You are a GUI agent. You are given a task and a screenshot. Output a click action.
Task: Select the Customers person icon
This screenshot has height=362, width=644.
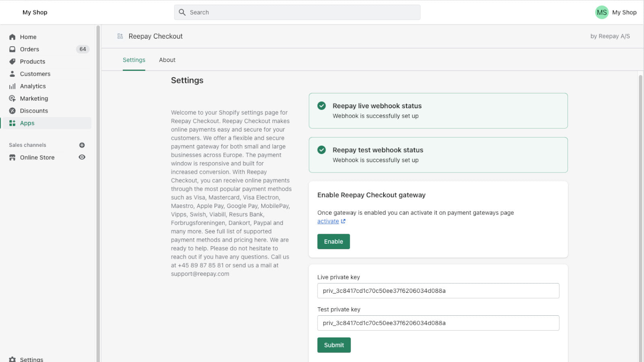coord(12,74)
